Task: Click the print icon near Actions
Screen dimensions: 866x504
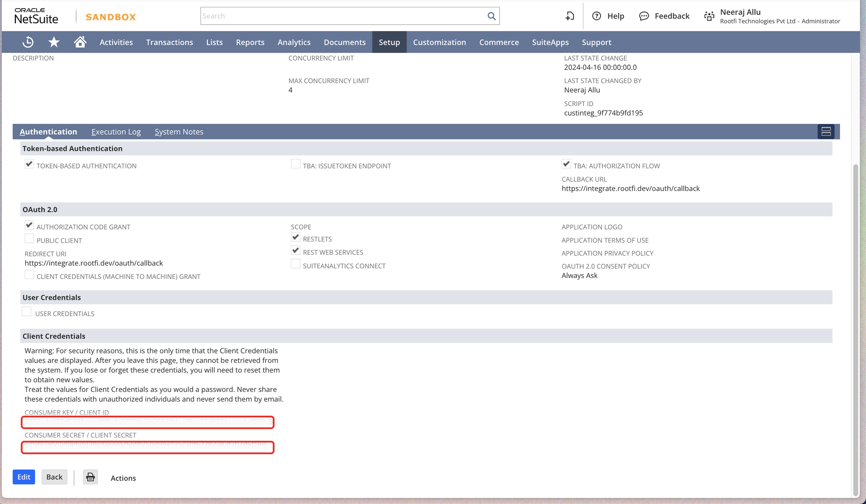Action: click(90, 477)
